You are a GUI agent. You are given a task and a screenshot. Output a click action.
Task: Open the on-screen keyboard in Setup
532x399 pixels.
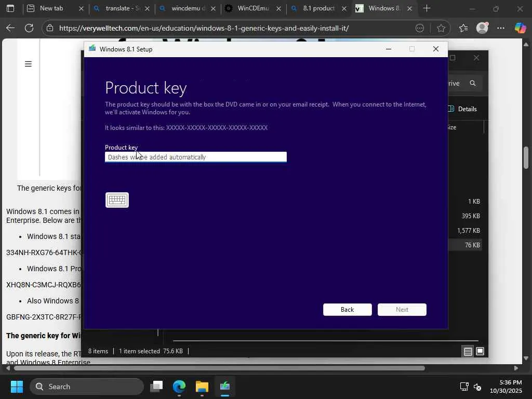click(117, 200)
